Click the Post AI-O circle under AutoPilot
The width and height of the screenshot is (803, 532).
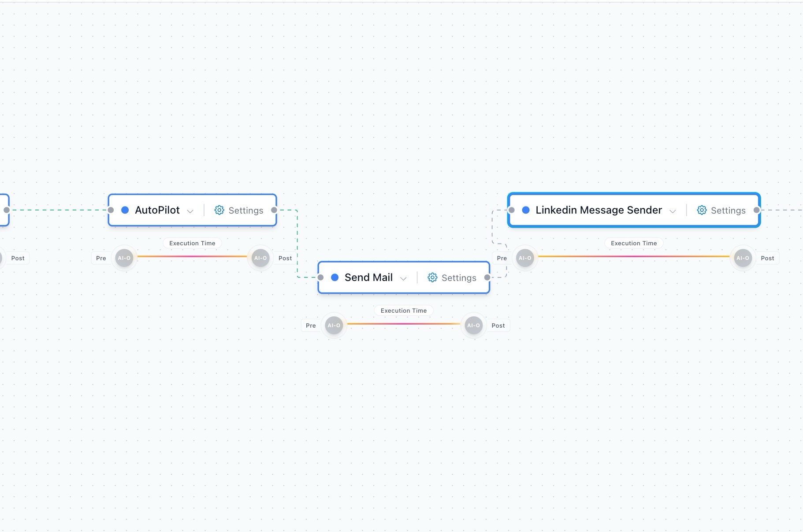[260, 258]
